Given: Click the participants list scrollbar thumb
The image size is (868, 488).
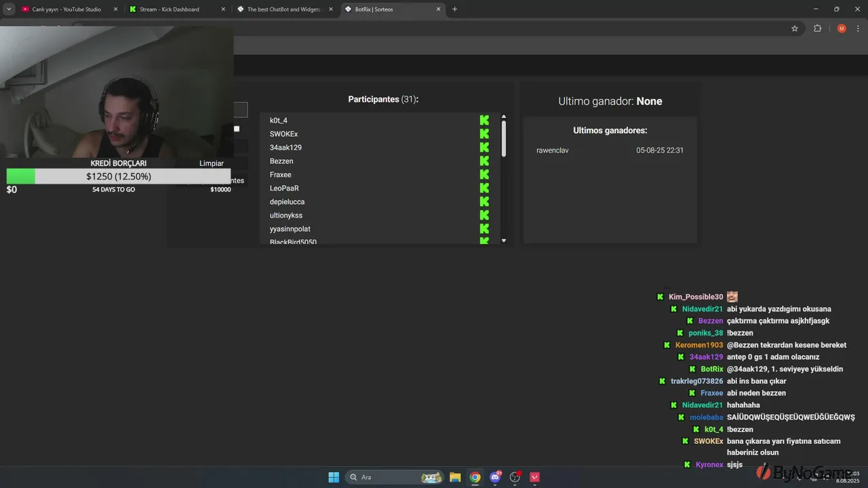Looking at the screenshot, I should coord(504,138).
